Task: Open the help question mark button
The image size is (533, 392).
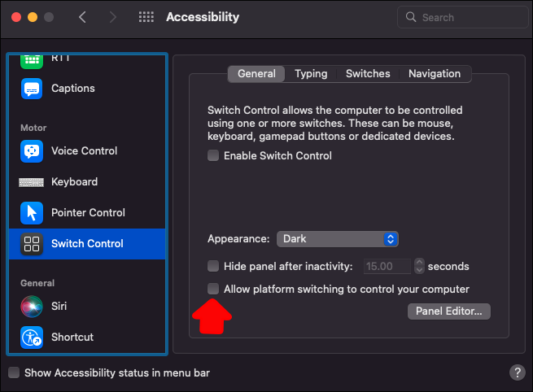Action: pyautogui.click(x=518, y=372)
